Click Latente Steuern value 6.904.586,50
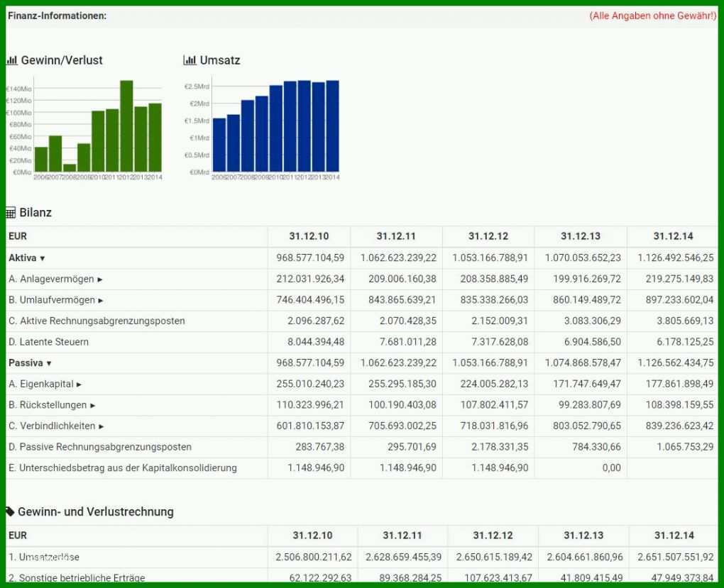This screenshot has height=588, width=724. 593,342
